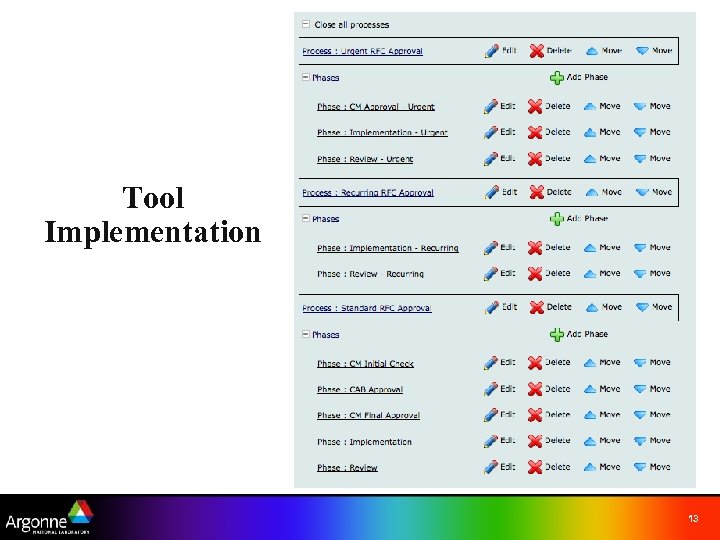The width and height of the screenshot is (720, 540).
Task: Collapse Phases under Urgent RFC Approval
Action: (x=306, y=78)
